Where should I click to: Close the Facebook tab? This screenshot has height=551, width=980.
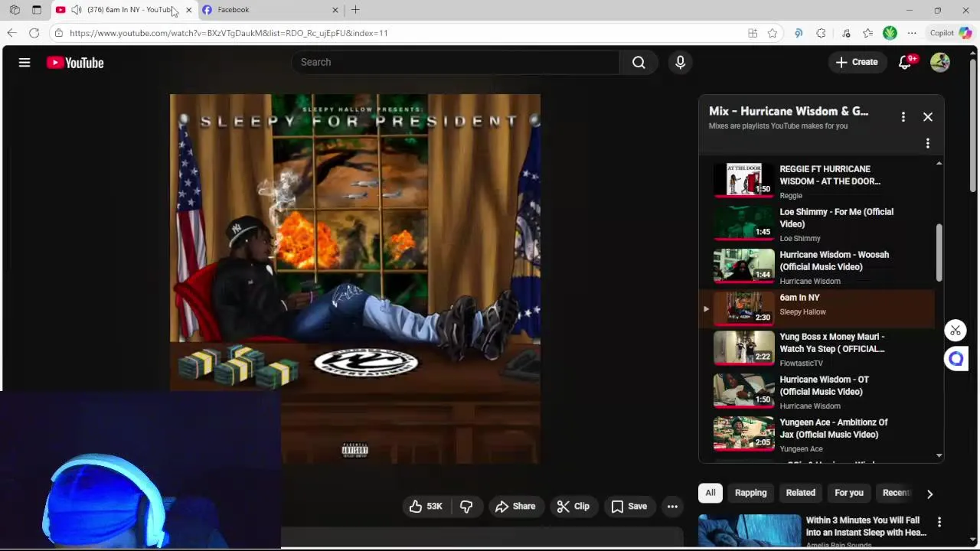(x=335, y=10)
